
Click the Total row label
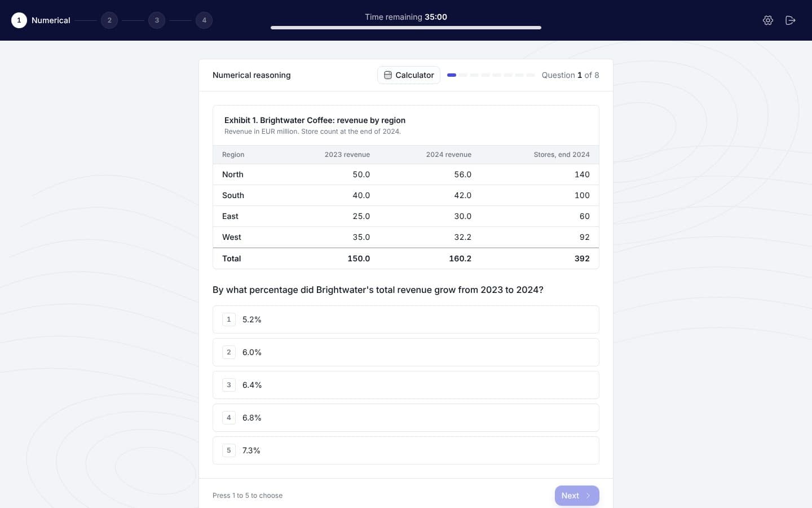(232, 259)
